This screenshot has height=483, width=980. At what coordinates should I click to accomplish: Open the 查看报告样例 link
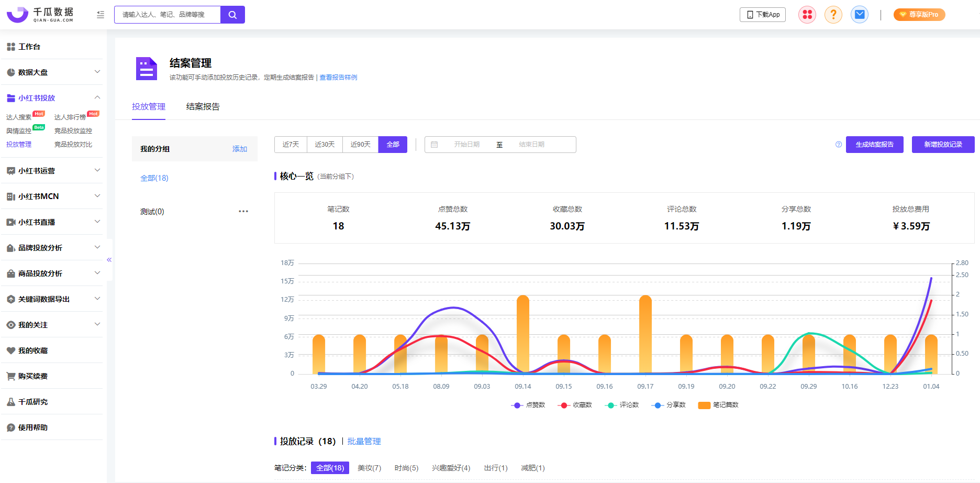click(x=338, y=78)
